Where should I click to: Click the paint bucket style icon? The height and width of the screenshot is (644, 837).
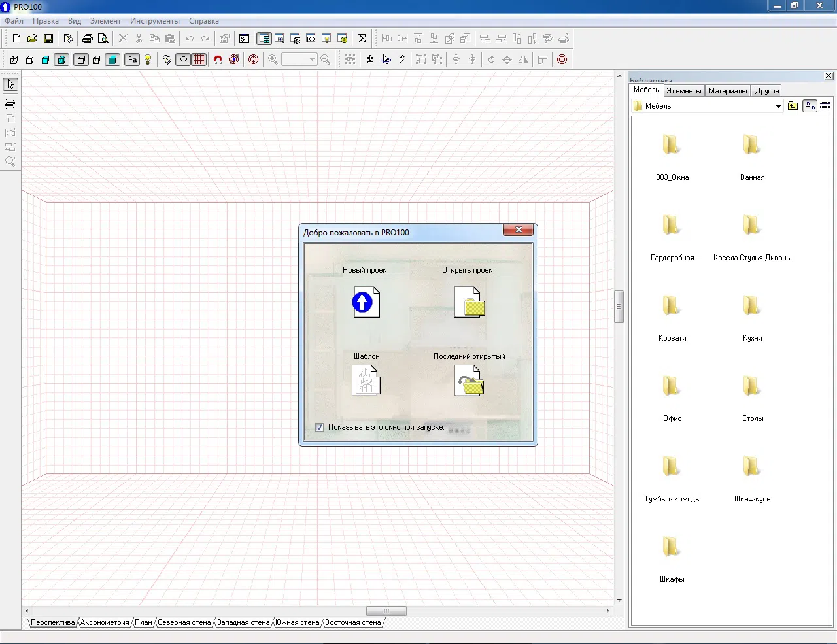(x=167, y=59)
